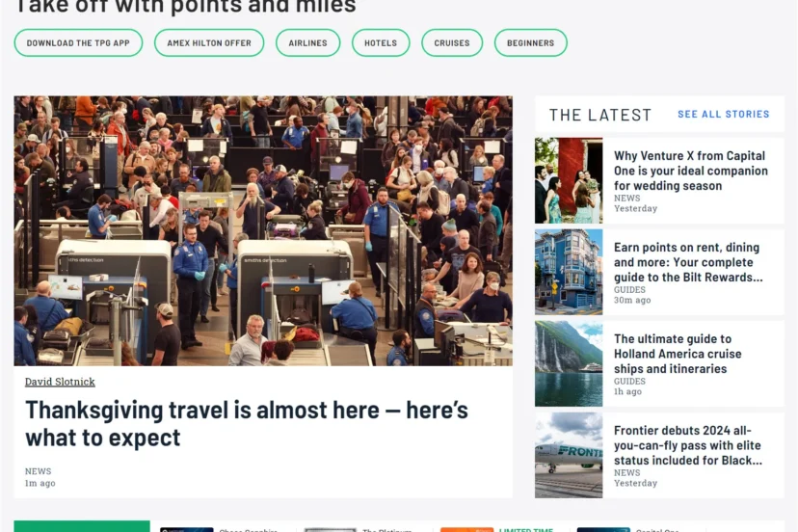This screenshot has height=532, width=798.
Task: Open the Venture X wedding season story
Action: [x=691, y=171]
